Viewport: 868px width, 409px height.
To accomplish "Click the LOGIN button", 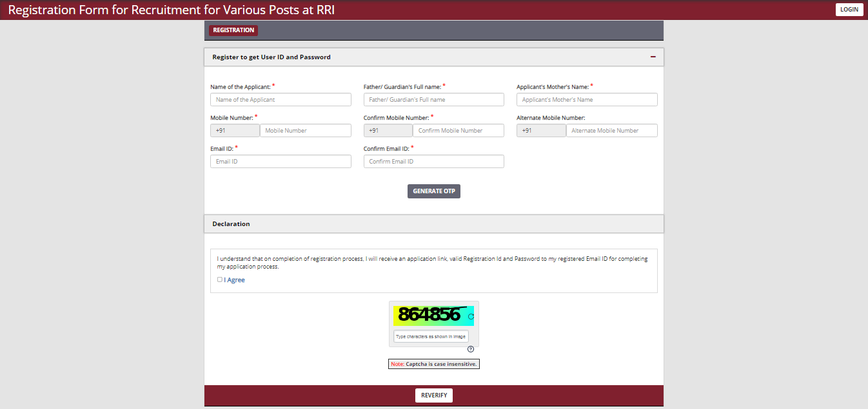I will click(x=849, y=10).
